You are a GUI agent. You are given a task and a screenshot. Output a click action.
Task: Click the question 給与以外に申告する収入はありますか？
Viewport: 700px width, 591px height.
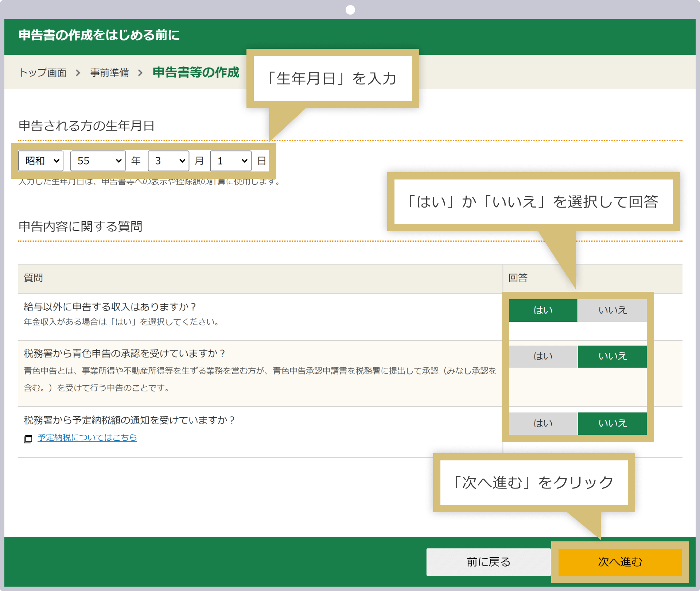point(110,307)
